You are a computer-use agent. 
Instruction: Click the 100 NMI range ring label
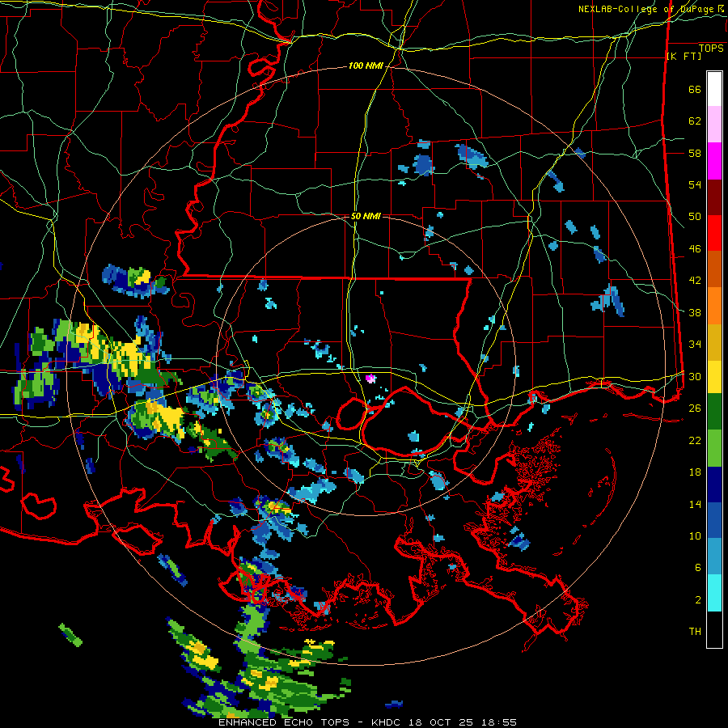[x=366, y=66]
